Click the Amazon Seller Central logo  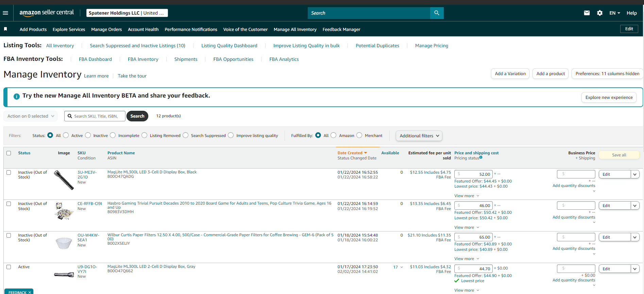47,13
